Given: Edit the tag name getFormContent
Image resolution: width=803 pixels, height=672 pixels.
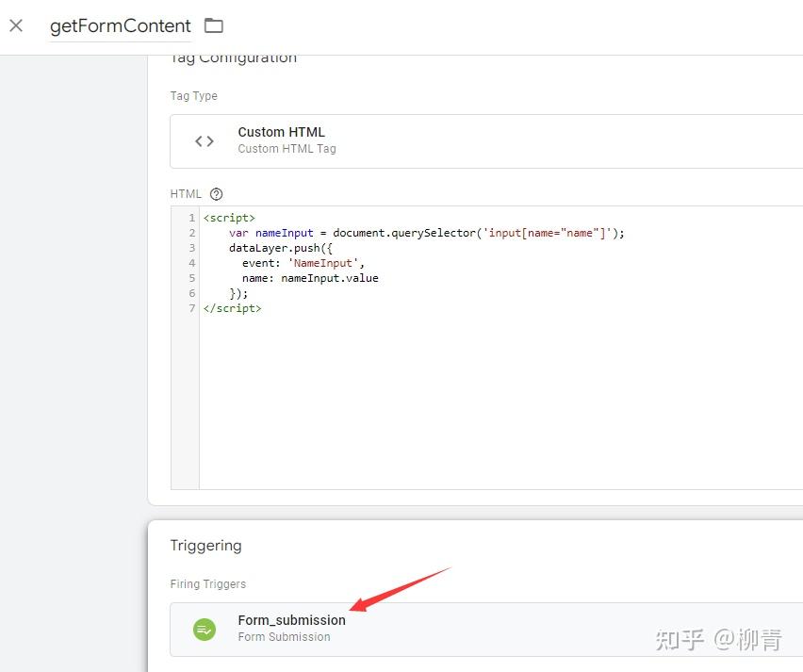Looking at the screenshot, I should (x=120, y=26).
